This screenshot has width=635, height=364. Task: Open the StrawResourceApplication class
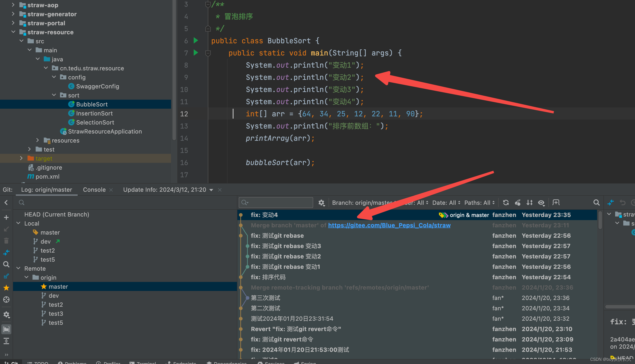(x=105, y=131)
